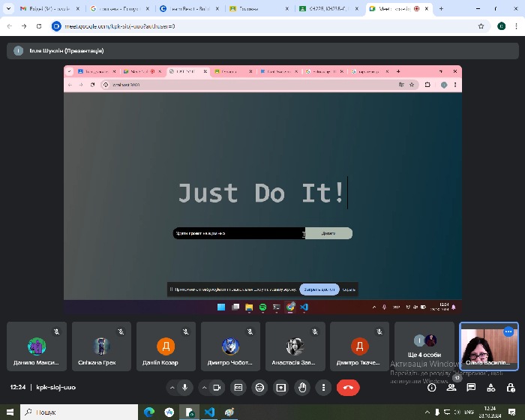Expand camera video settings arrow
This screenshot has height=420, width=525.
coord(205,387)
